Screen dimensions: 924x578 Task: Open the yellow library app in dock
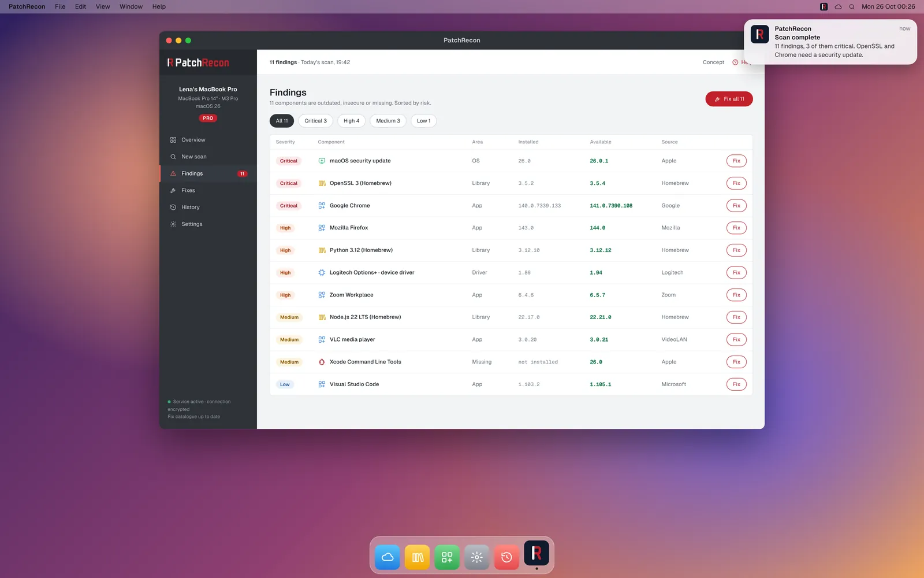pos(418,557)
